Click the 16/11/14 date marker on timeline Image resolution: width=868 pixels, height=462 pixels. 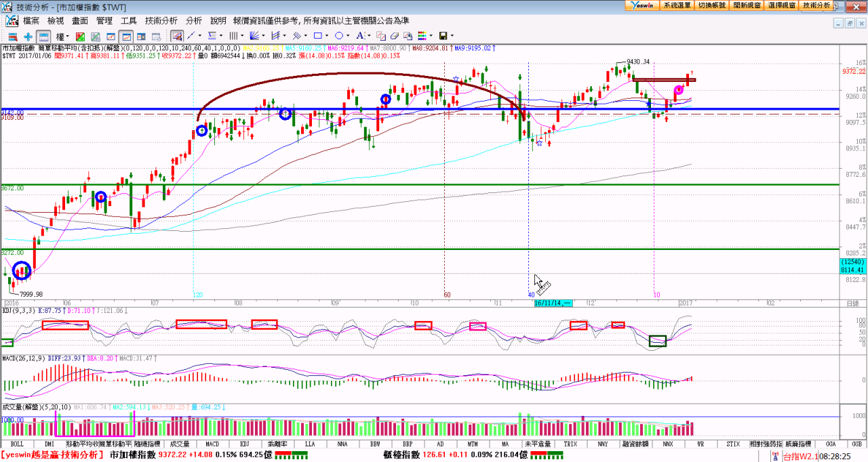(x=553, y=303)
